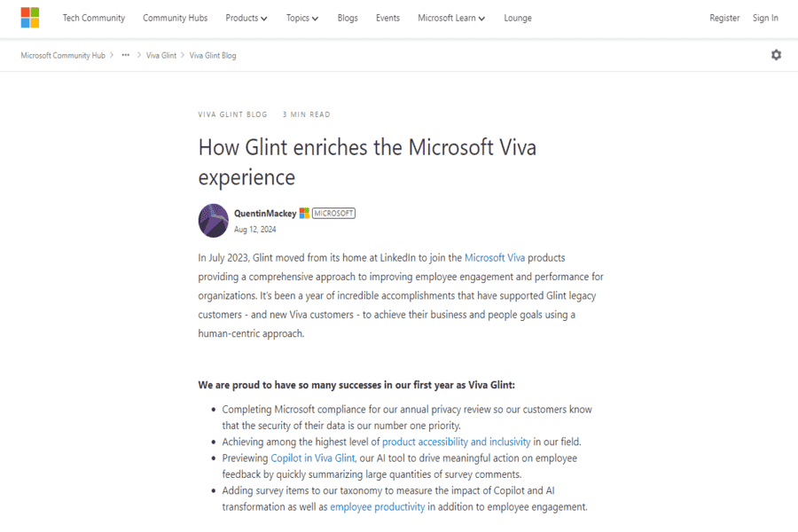Open the settings gear icon

pyautogui.click(x=776, y=55)
